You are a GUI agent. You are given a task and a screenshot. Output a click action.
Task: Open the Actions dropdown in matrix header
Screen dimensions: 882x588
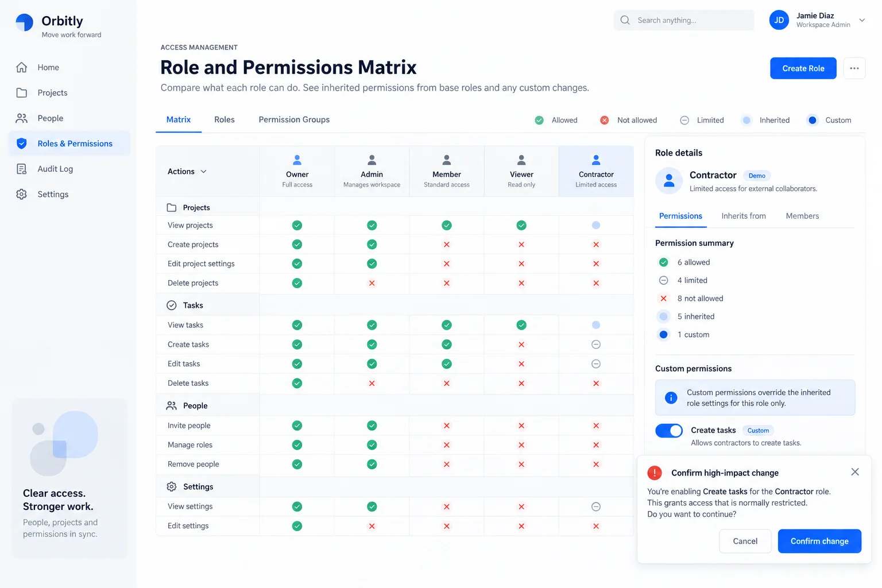(x=187, y=172)
